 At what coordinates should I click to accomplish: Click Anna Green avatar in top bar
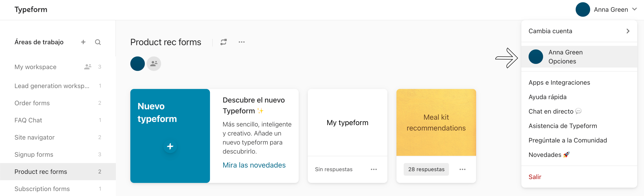583,9
